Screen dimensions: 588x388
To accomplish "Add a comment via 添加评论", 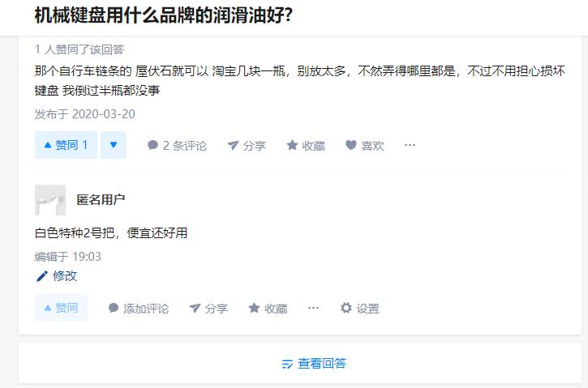I will click(x=139, y=309).
